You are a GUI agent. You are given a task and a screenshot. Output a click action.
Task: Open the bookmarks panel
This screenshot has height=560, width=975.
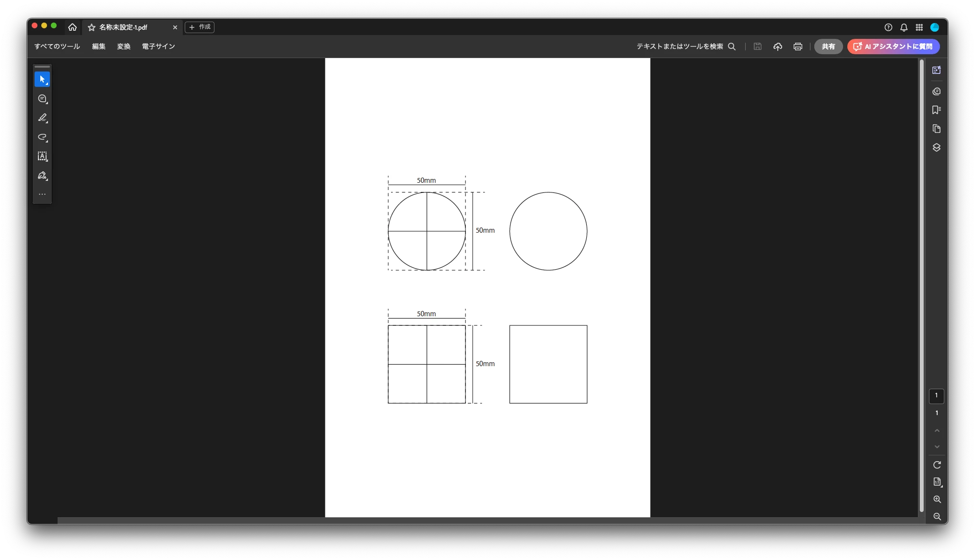936,110
